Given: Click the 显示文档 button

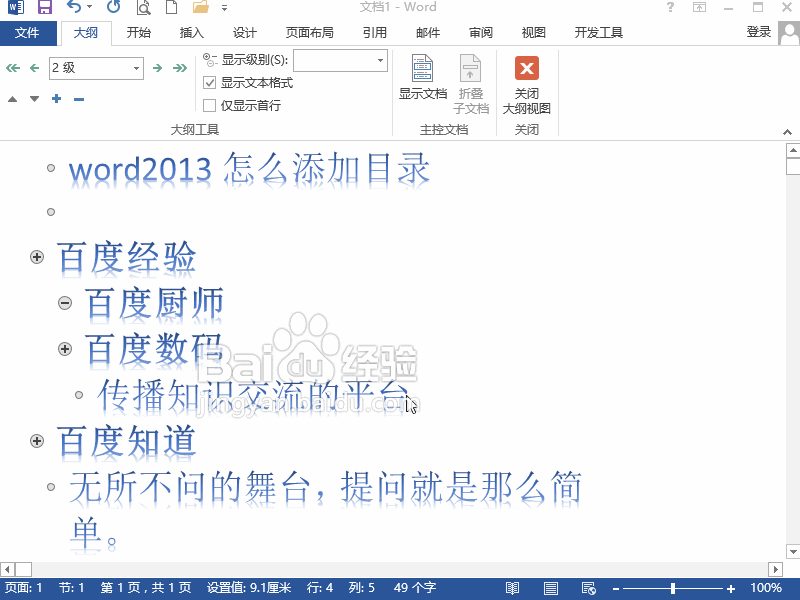Looking at the screenshot, I should [422, 78].
